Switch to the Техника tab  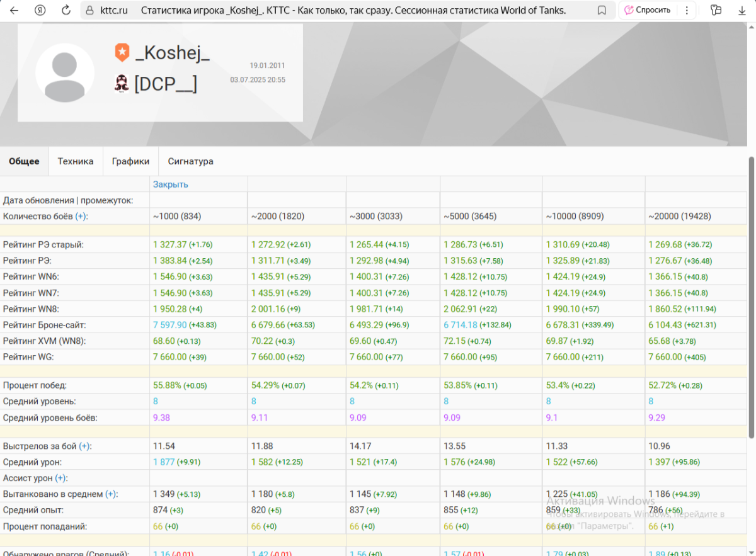(76, 161)
